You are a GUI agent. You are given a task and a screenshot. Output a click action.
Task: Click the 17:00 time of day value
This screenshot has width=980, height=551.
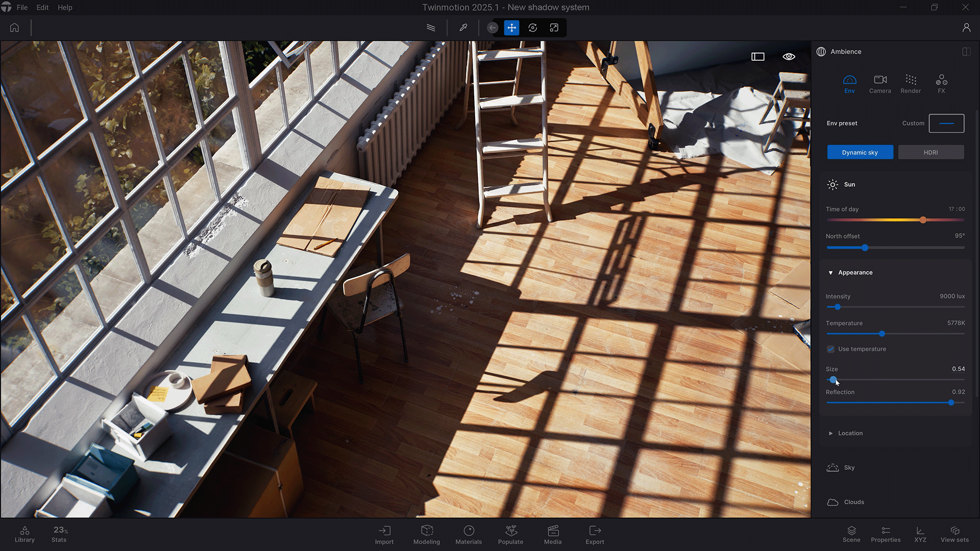coord(957,209)
